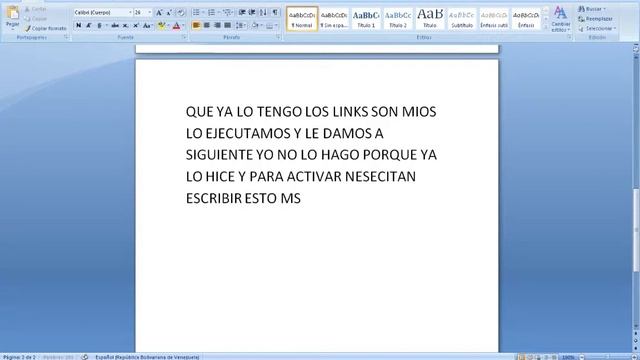Clear formatting with the eraser icon
The width and height of the screenshot is (640, 360).
pos(181,13)
